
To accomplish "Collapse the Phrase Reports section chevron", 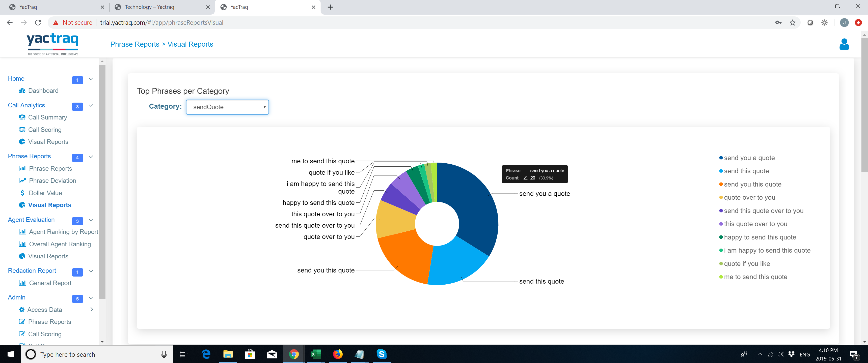I will [x=91, y=157].
